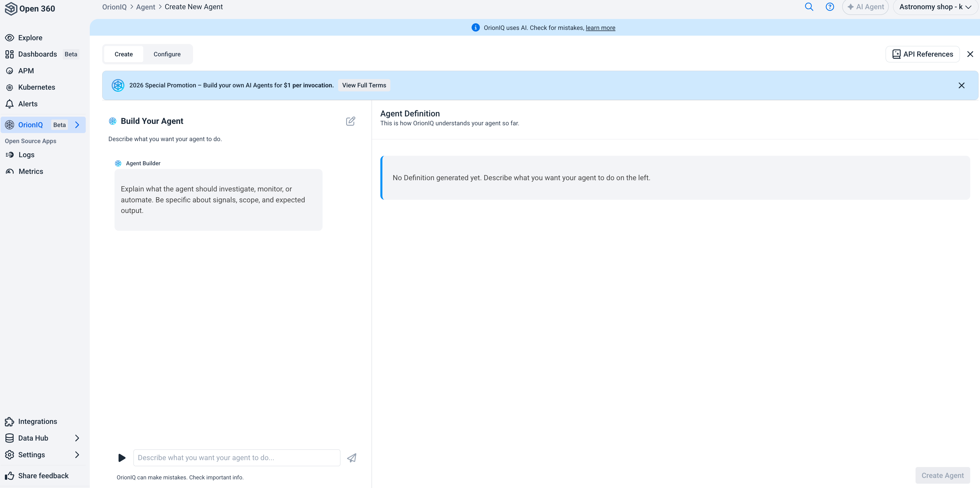The height and width of the screenshot is (488, 980).
Task: Open the Kubernetes section
Action: pyautogui.click(x=36, y=87)
